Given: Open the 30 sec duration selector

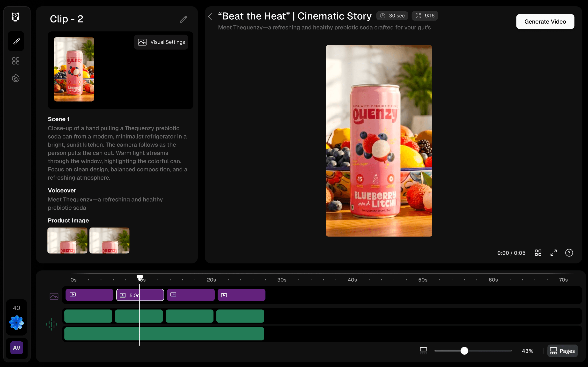Looking at the screenshot, I should 392,16.
